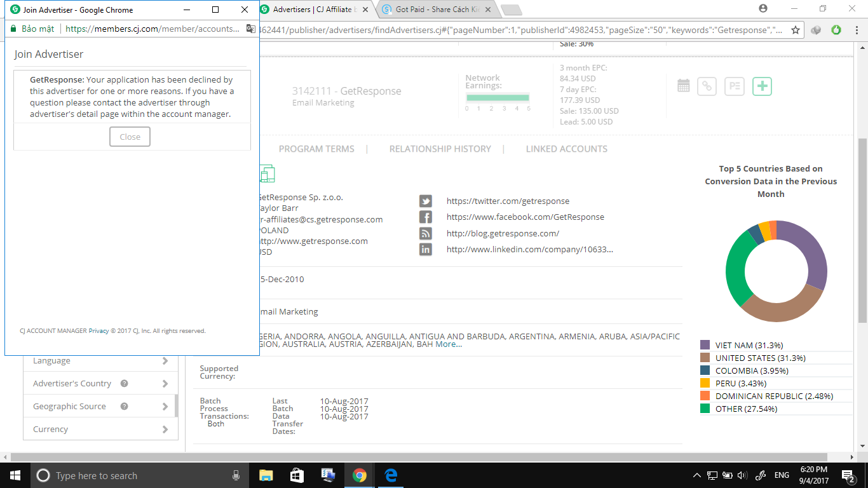
Task: Click the green extension icon in Chrome toolbar
Action: 836,30
